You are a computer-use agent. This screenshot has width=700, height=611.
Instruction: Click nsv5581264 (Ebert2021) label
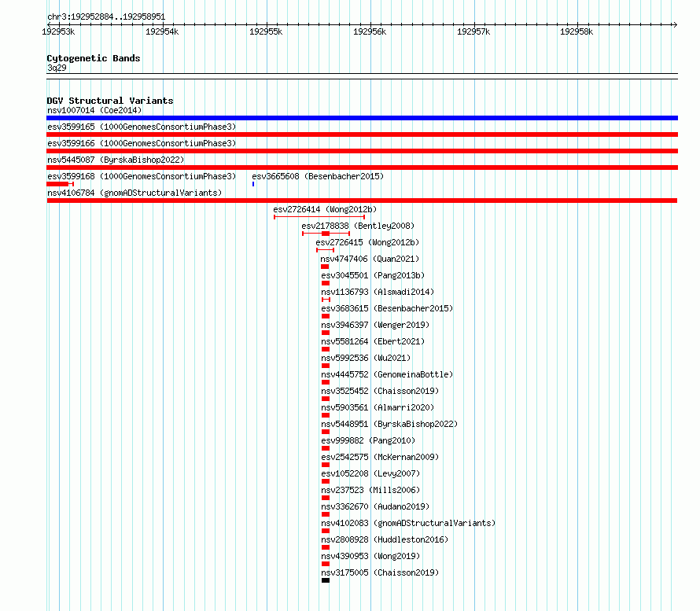(373, 341)
